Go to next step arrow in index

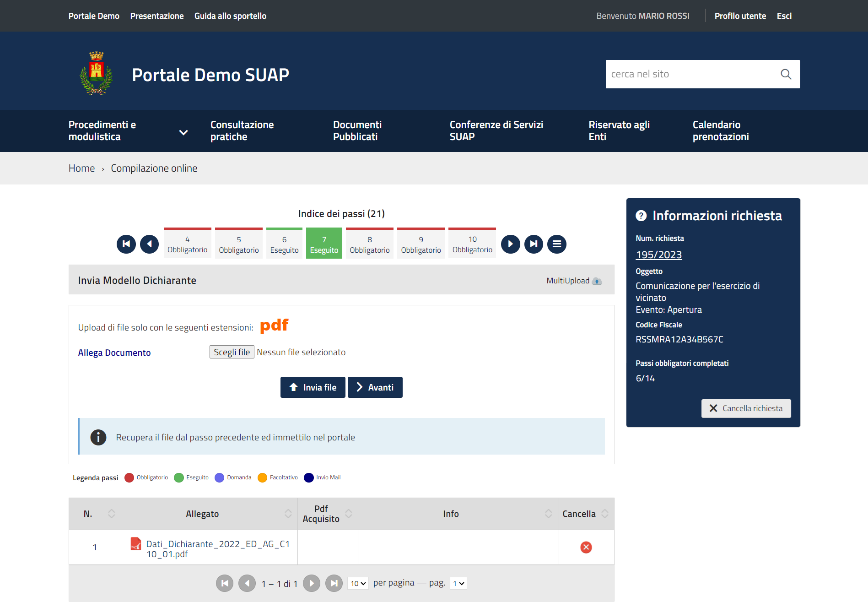click(x=510, y=244)
